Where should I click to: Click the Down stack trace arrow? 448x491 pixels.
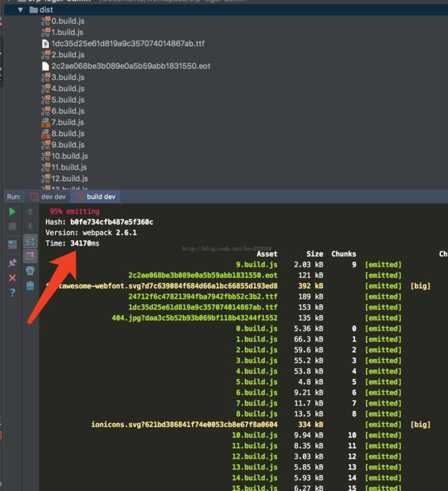30,226
